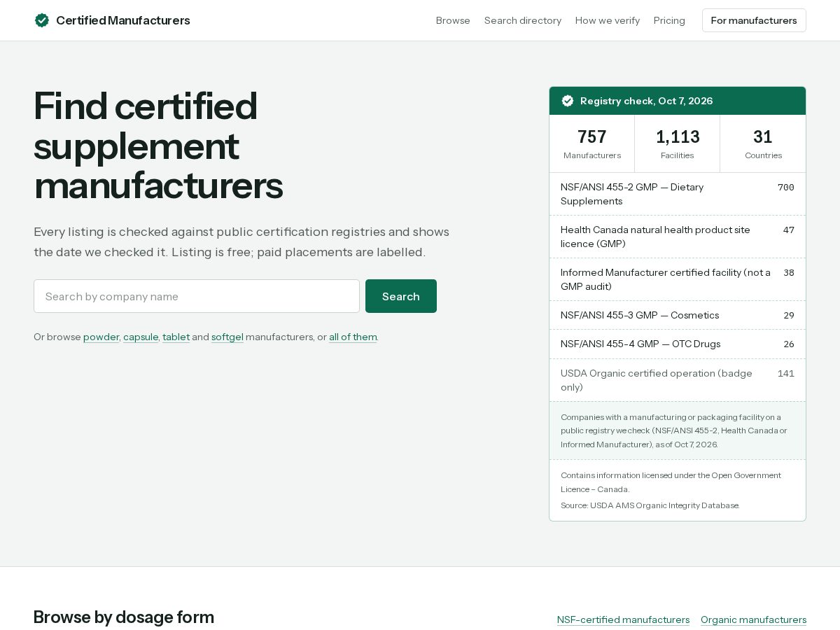Open NSF-certified manufacturers link
840x630 pixels.
[623, 619]
